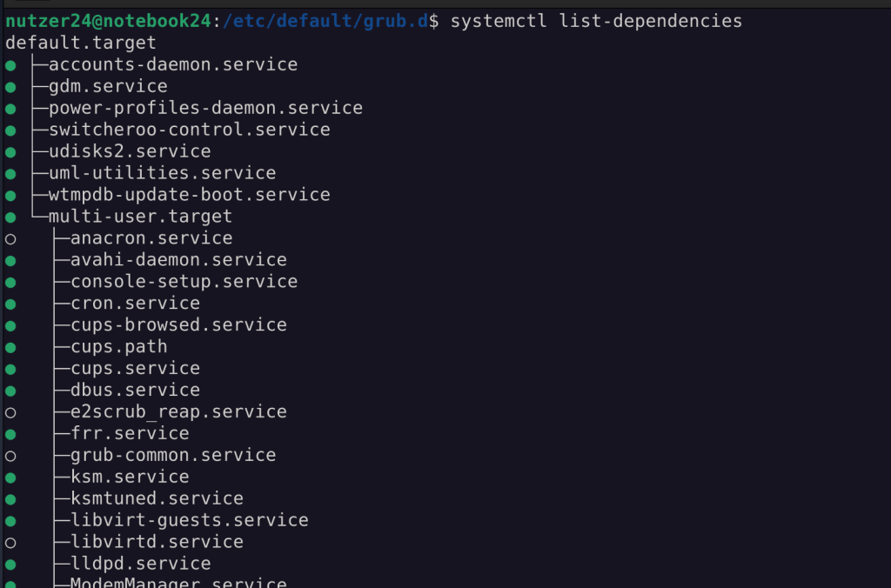This screenshot has height=588, width=891.
Task: Click hollow status circle beside e2scrub_reap.service
Action: (10, 412)
